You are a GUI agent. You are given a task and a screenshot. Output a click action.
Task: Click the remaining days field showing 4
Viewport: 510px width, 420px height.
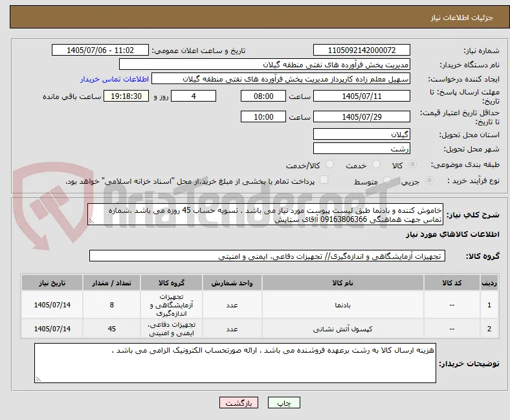(194, 96)
